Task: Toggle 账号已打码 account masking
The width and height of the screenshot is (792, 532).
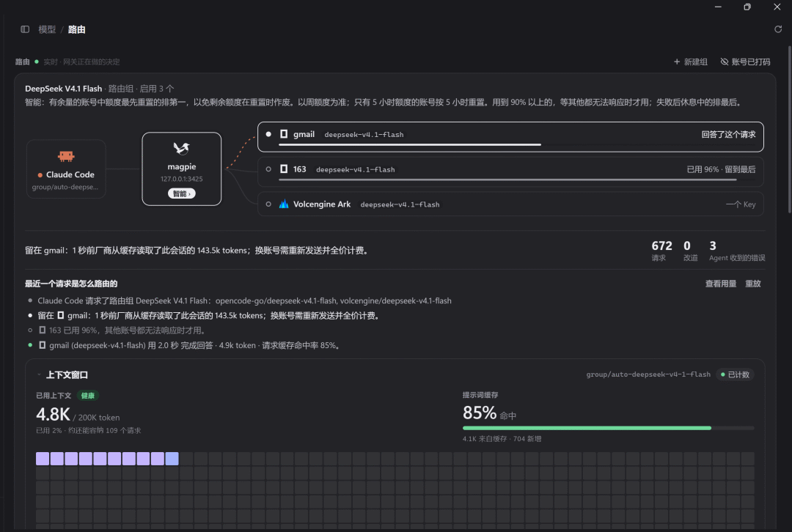Action: pyautogui.click(x=745, y=62)
